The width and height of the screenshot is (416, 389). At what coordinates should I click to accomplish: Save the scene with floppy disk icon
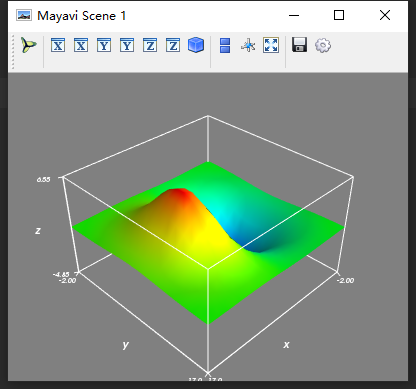click(299, 45)
